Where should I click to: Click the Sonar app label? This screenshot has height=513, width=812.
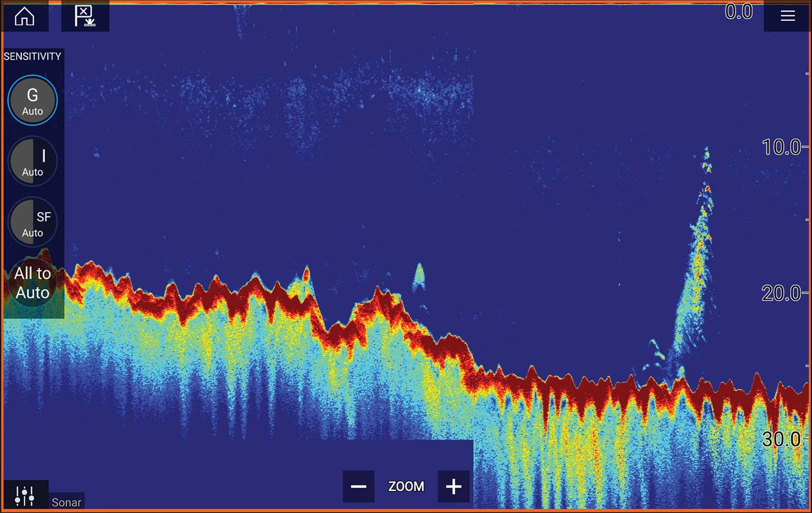pos(66,502)
